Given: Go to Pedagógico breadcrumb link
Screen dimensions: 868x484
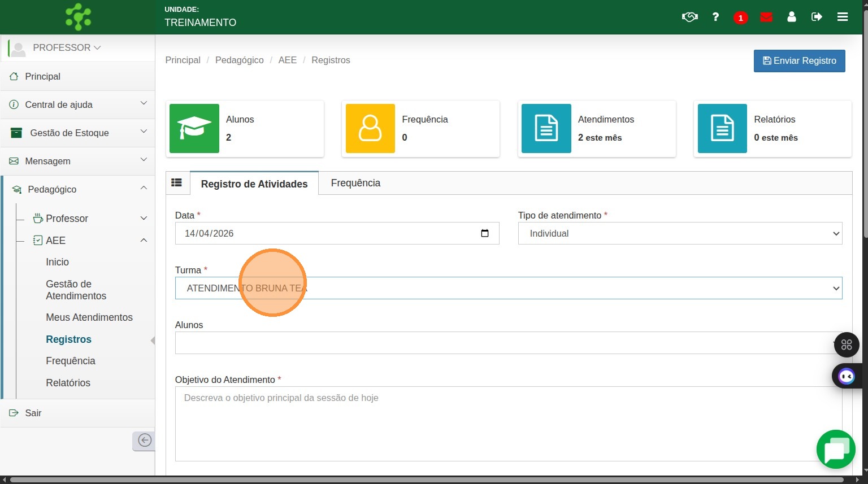Looking at the screenshot, I should tap(239, 60).
